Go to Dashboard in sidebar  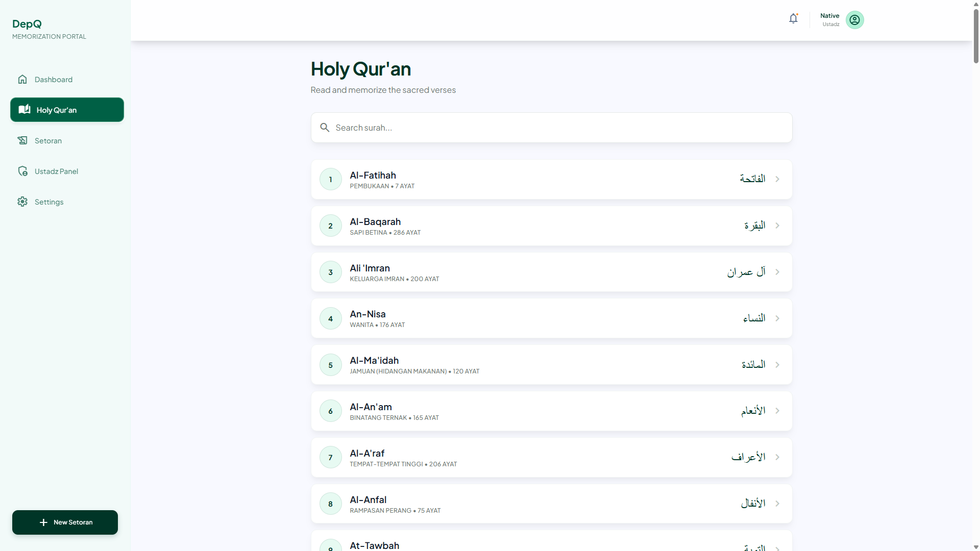67,79
